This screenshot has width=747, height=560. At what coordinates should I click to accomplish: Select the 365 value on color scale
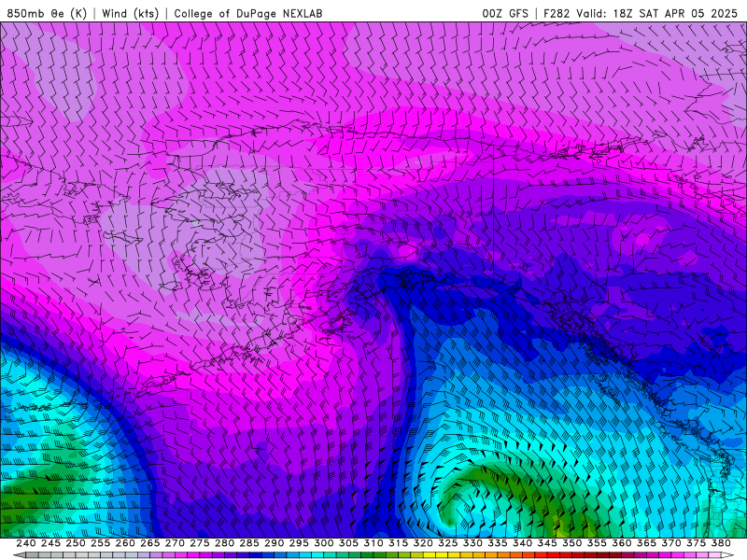[x=646, y=543]
